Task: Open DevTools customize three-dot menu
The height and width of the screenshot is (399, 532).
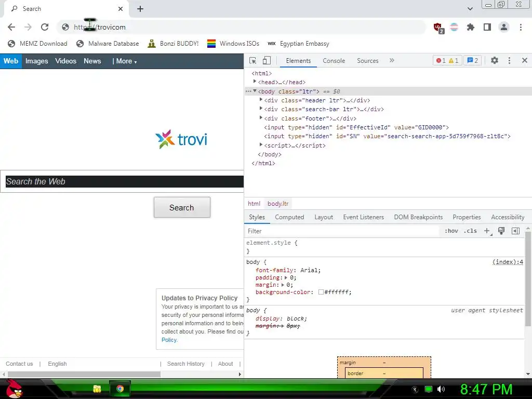Action: 509,60
